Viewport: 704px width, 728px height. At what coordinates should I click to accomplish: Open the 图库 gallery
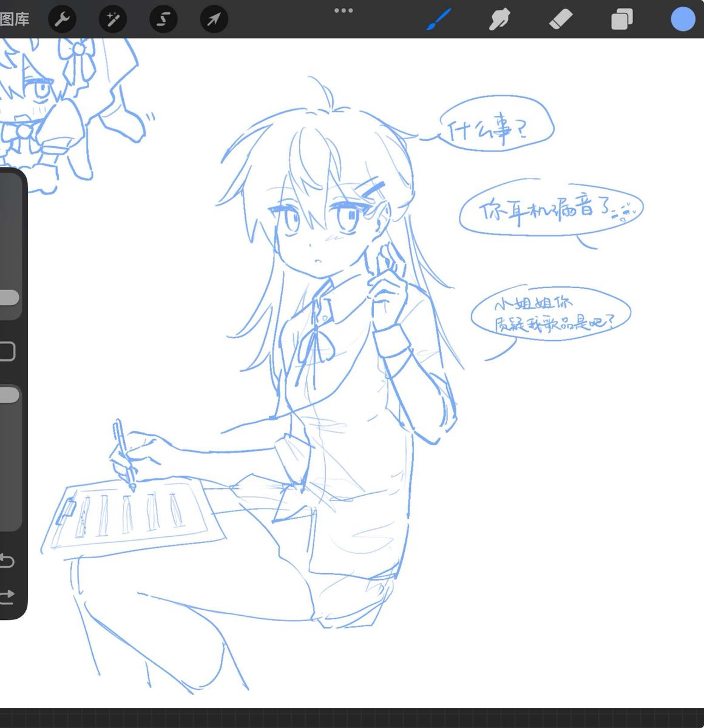pos(15,19)
